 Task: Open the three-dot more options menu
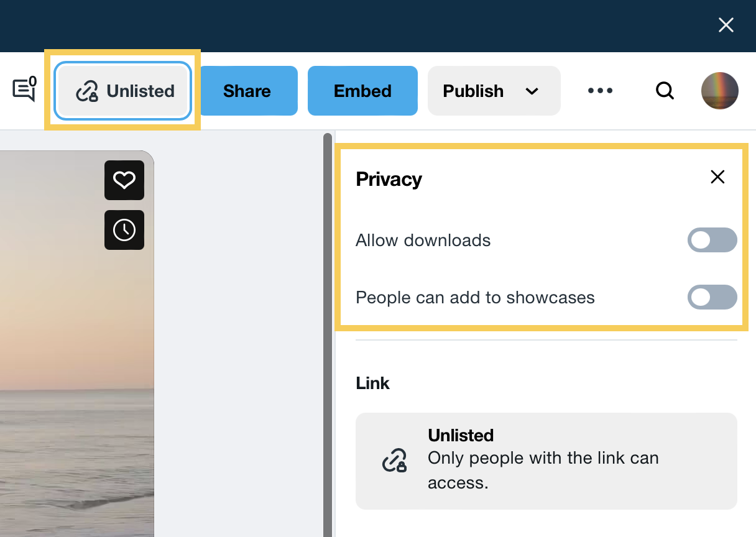click(x=601, y=91)
